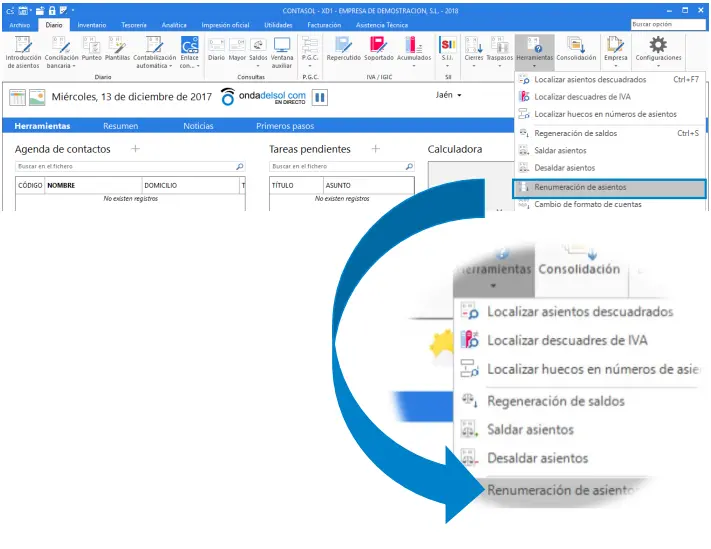Click the folder icon in quick access toolbar

point(40,10)
